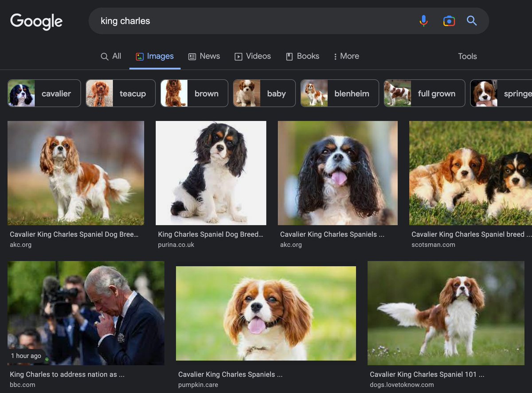Open Google Lens camera search

click(449, 21)
